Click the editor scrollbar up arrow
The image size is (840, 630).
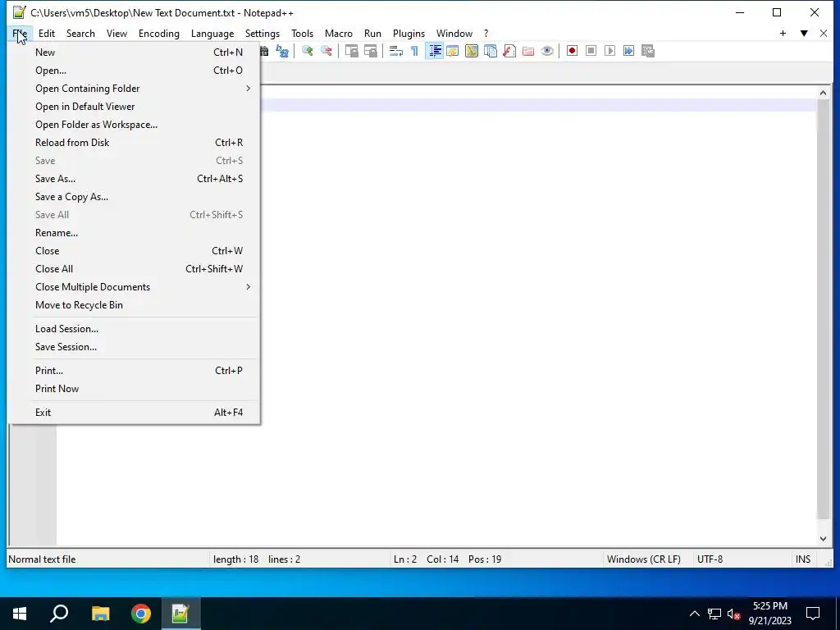click(823, 93)
